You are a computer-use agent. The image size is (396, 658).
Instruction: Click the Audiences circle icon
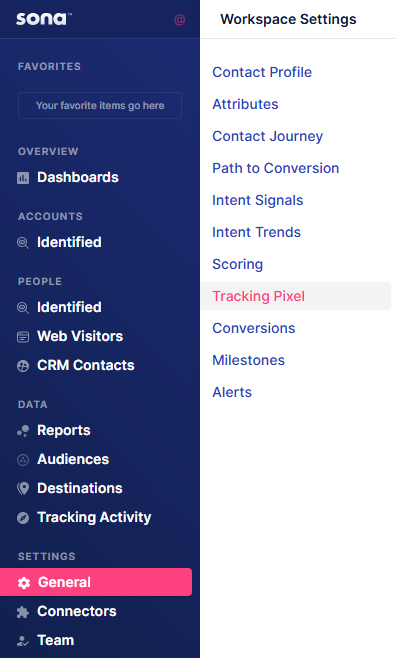coord(23,460)
